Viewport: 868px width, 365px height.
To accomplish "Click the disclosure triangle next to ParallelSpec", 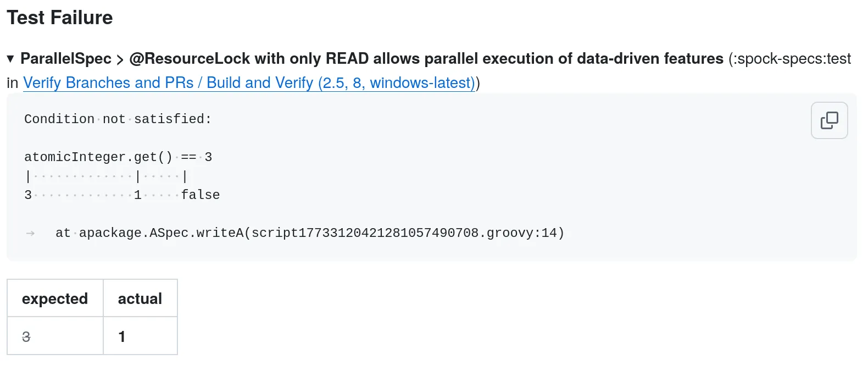I will point(10,59).
